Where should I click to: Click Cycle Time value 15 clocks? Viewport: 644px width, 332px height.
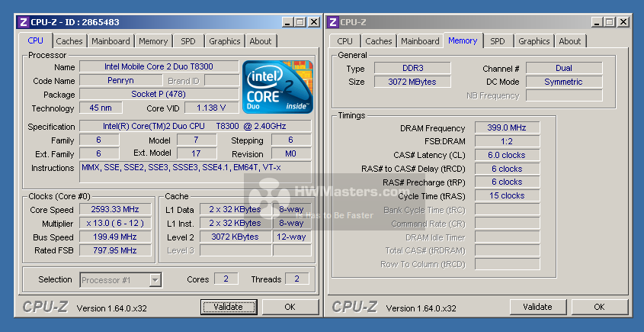tap(508, 195)
